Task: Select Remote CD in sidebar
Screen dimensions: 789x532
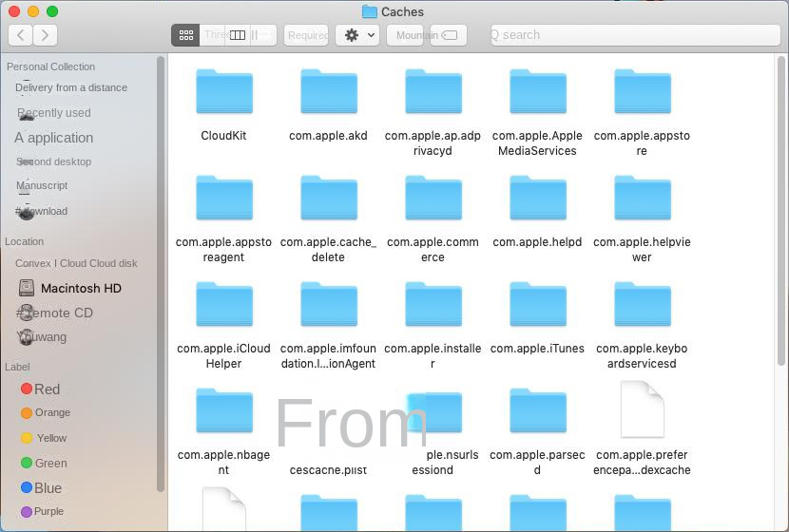Action: pyautogui.click(x=55, y=313)
